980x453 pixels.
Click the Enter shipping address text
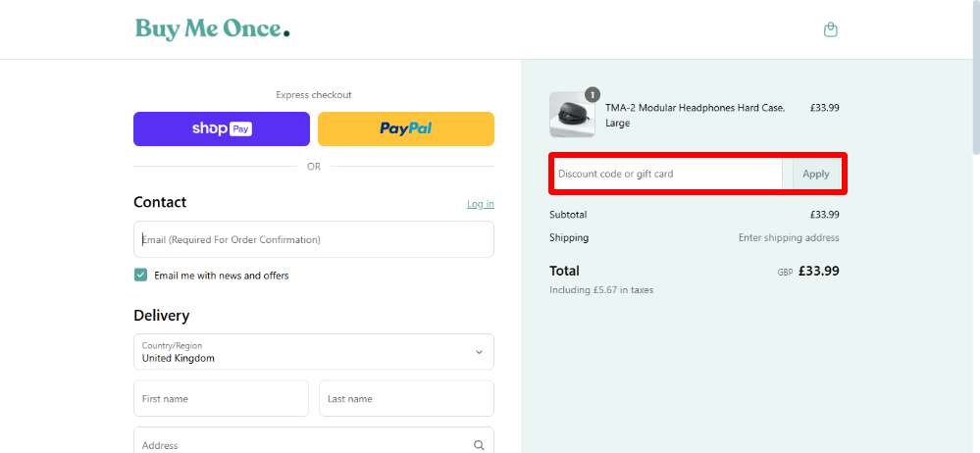pyautogui.click(x=789, y=237)
